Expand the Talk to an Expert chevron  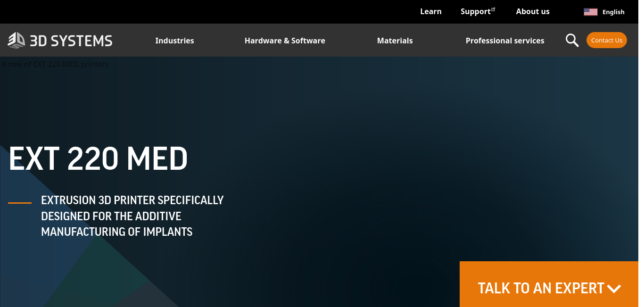click(614, 288)
